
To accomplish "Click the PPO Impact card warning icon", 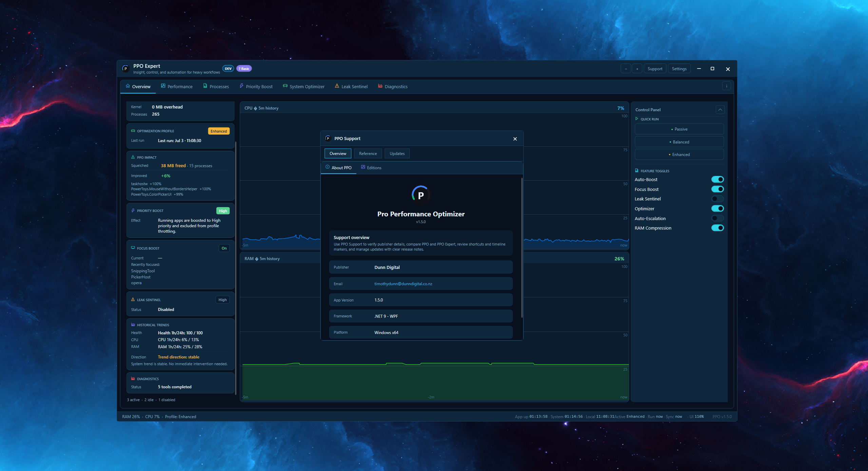I will pos(133,157).
